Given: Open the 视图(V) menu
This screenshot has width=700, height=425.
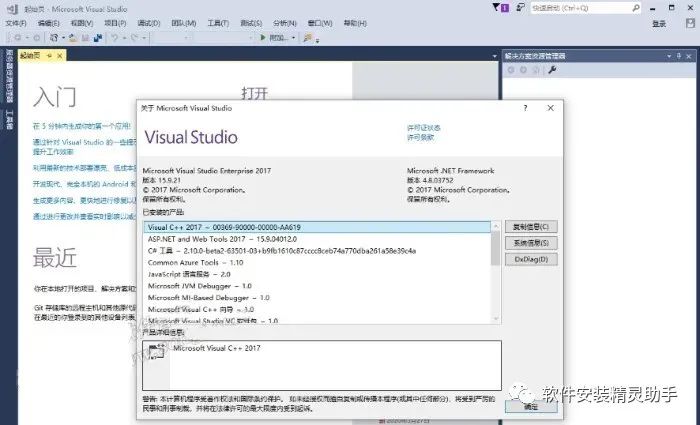Looking at the screenshot, I should coord(82,23).
